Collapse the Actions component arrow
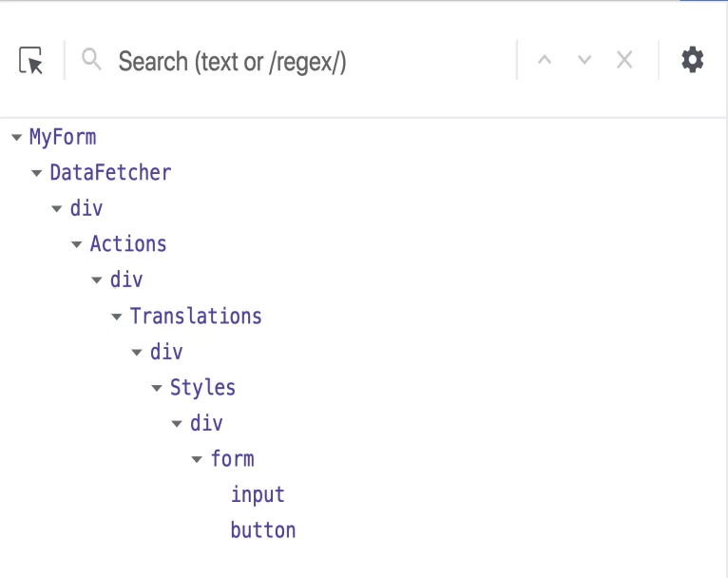 pyautogui.click(x=76, y=245)
